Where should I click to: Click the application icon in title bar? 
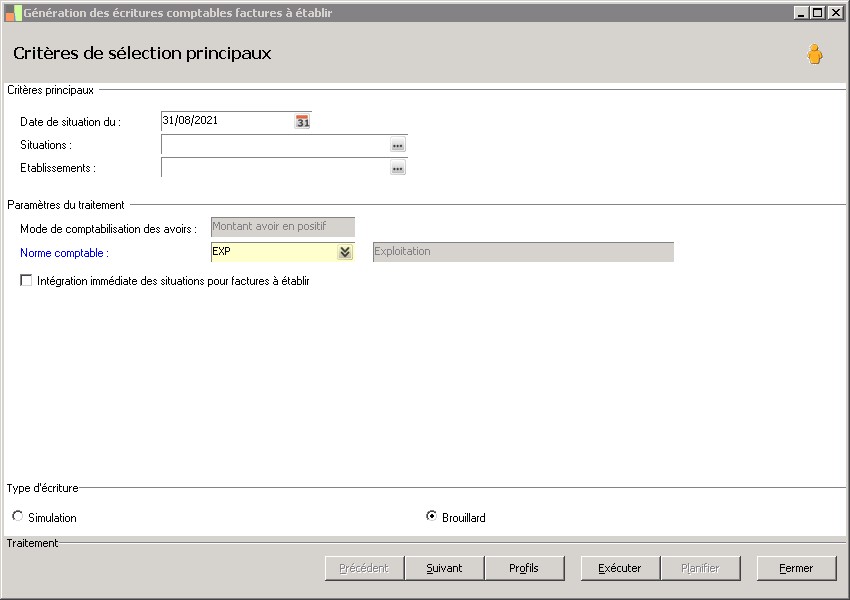(x=13, y=13)
